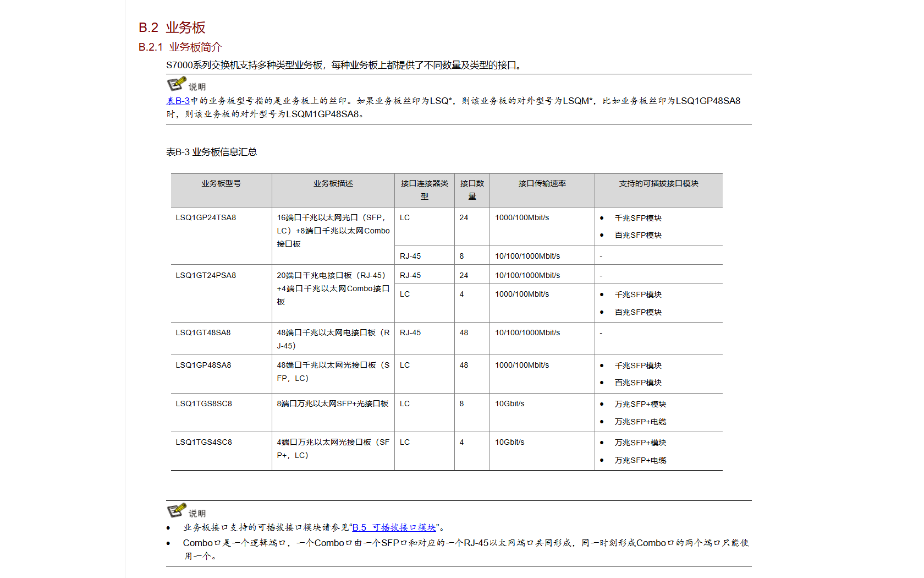The height and width of the screenshot is (578, 924).
Task: Click the LSQ1TGS4SC8 model cell
Action: (204, 442)
